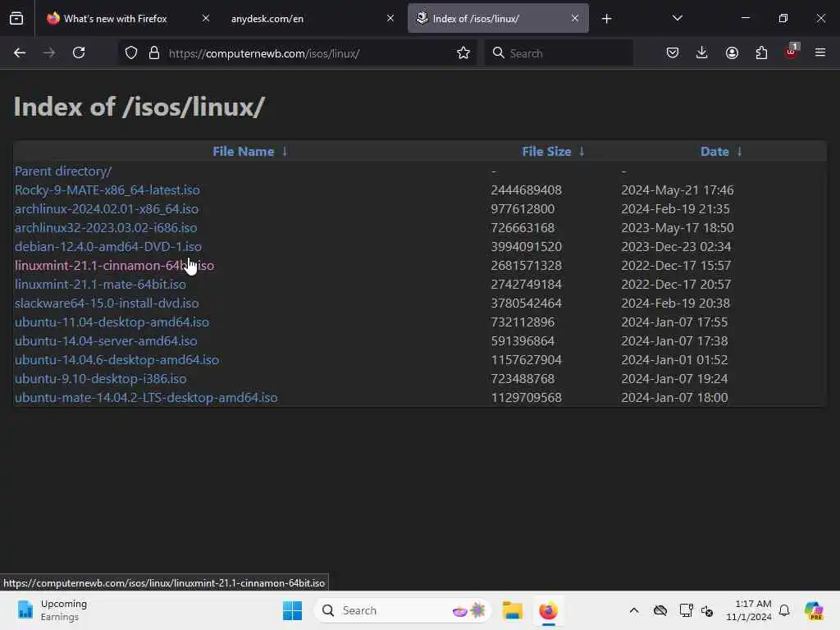Close the Index of /isos/linux/ tab
Image resolution: width=840 pixels, height=630 pixels.
[x=575, y=18]
